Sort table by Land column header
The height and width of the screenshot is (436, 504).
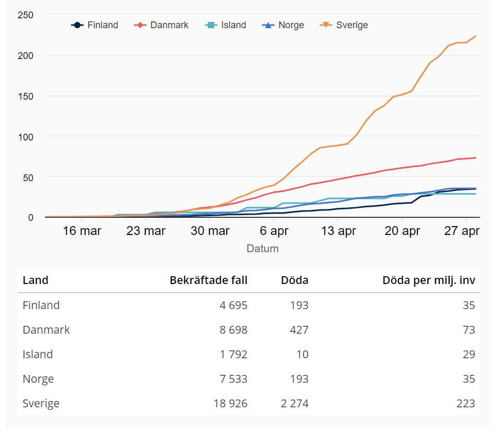coord(36,280)
